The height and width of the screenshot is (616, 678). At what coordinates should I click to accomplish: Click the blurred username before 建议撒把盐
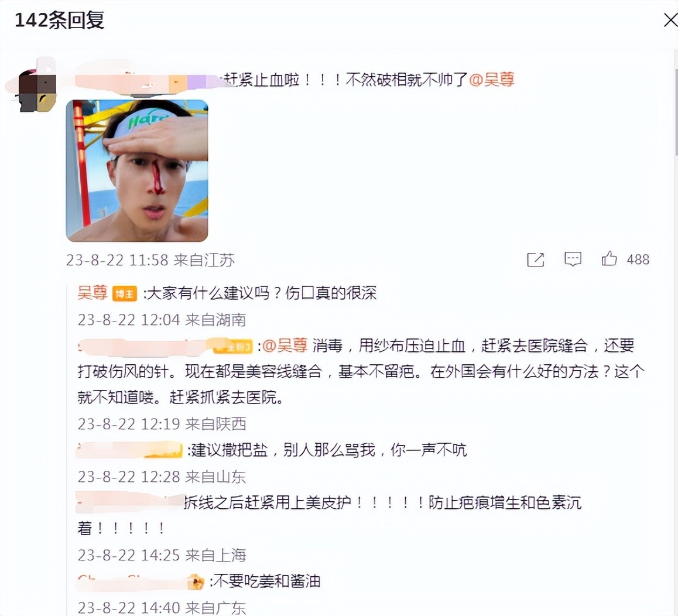(129, 450)
